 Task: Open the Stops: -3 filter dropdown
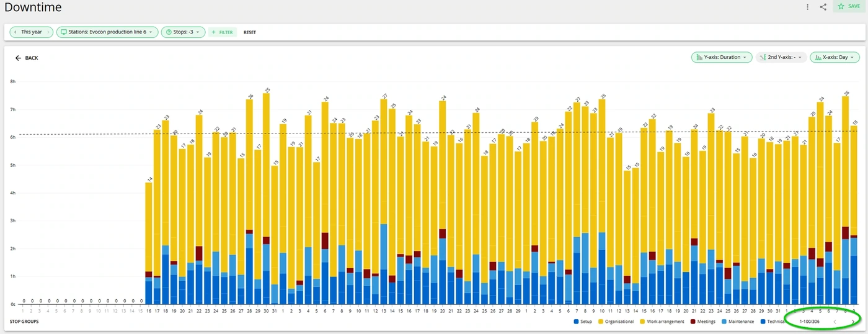[x=183, y=32]
